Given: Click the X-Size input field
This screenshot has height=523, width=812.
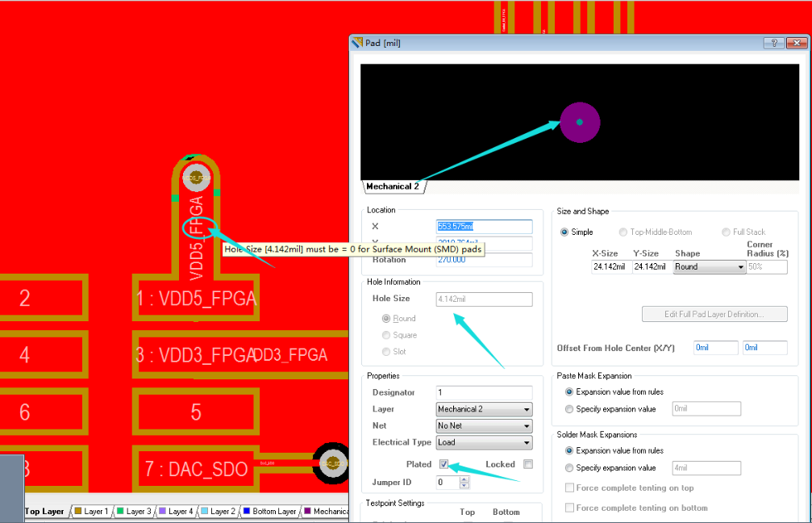Looking at the screenshot, I should [610, 267].
